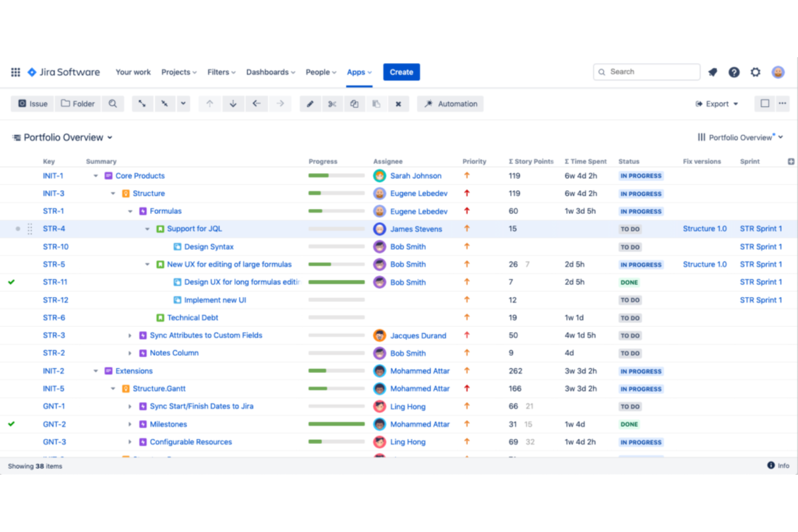Open toolbar search for structure items

pyautogui.click(x=113, y=103)
